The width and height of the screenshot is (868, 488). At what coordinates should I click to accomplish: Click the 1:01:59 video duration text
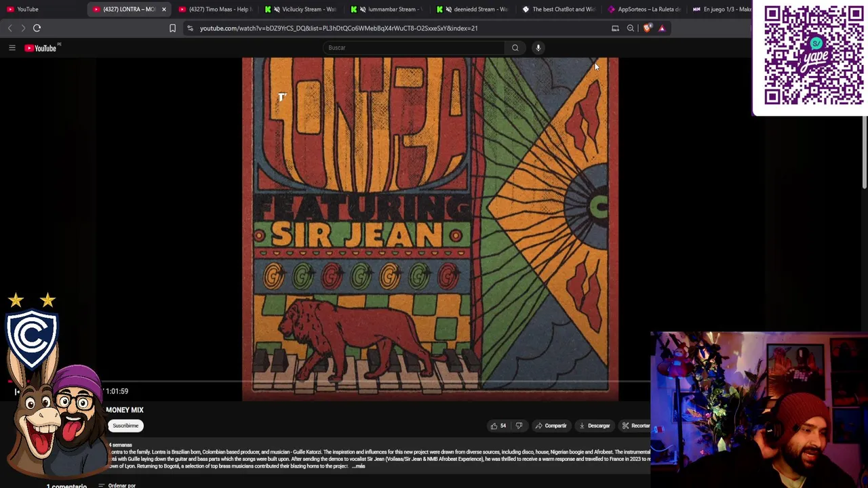click(117, 391)
